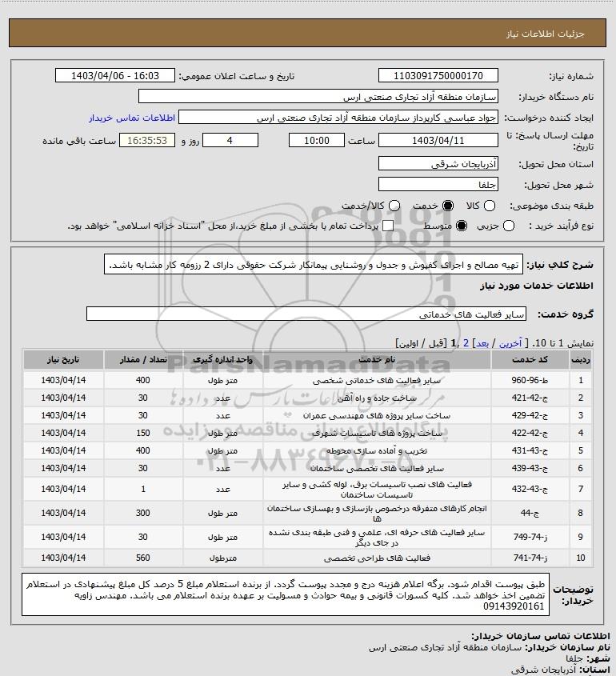Click service code ز-74-741
The width and height of the screenshot is (616, 676).
tap(530, 558)
